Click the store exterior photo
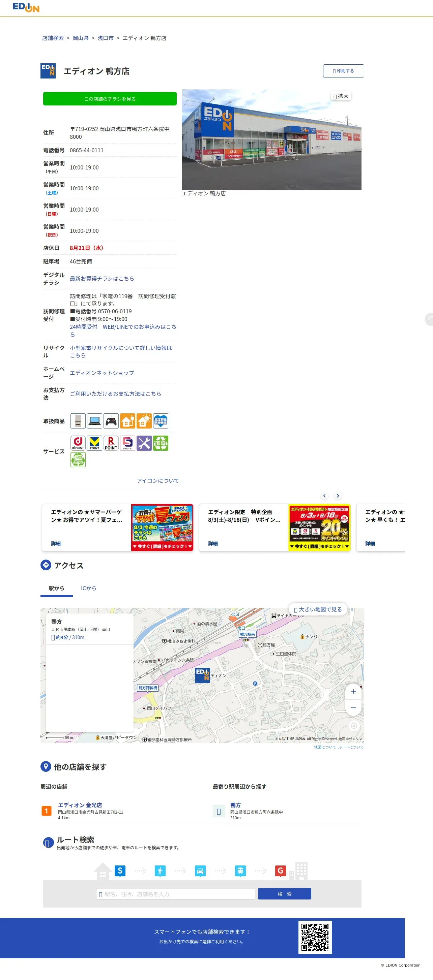433x980 pixels. click(271, 139)
